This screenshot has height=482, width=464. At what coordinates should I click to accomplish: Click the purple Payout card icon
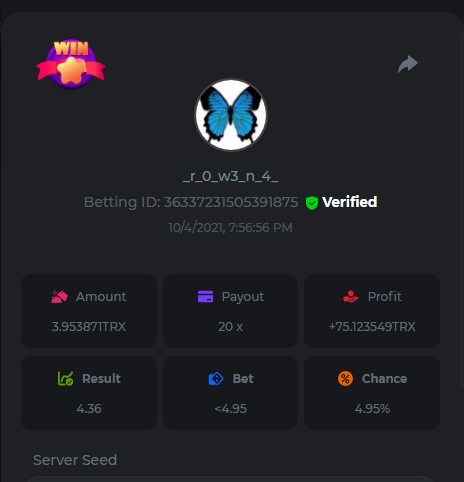[205, 296]
